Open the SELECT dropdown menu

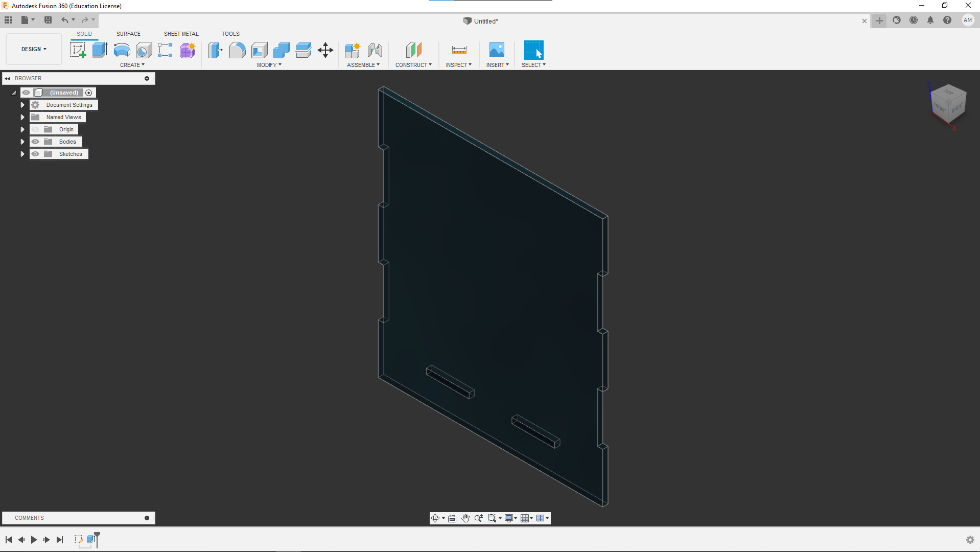point(534,65)
